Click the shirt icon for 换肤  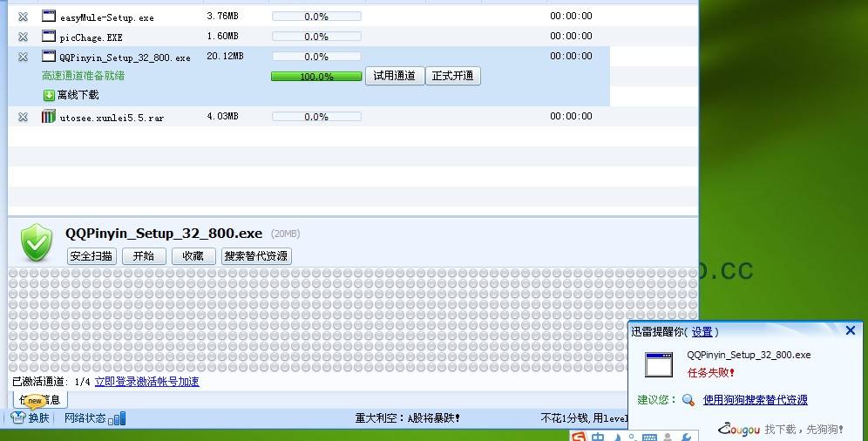pos(18,417)
